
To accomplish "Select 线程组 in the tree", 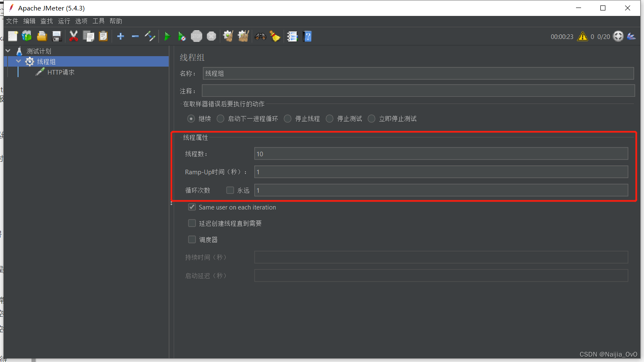I will tap(46, 62).
